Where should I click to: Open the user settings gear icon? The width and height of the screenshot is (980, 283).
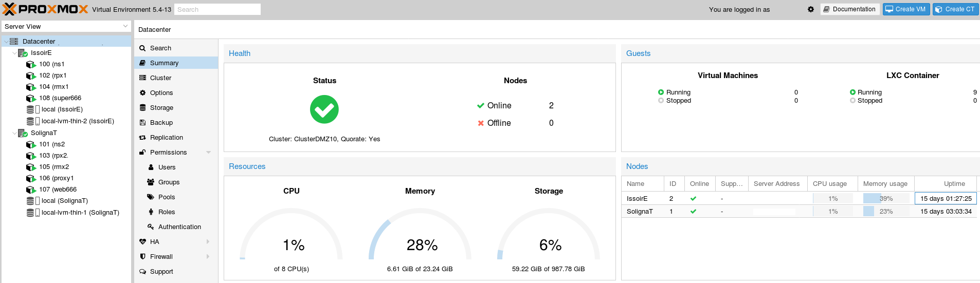[x=811, y=9]
